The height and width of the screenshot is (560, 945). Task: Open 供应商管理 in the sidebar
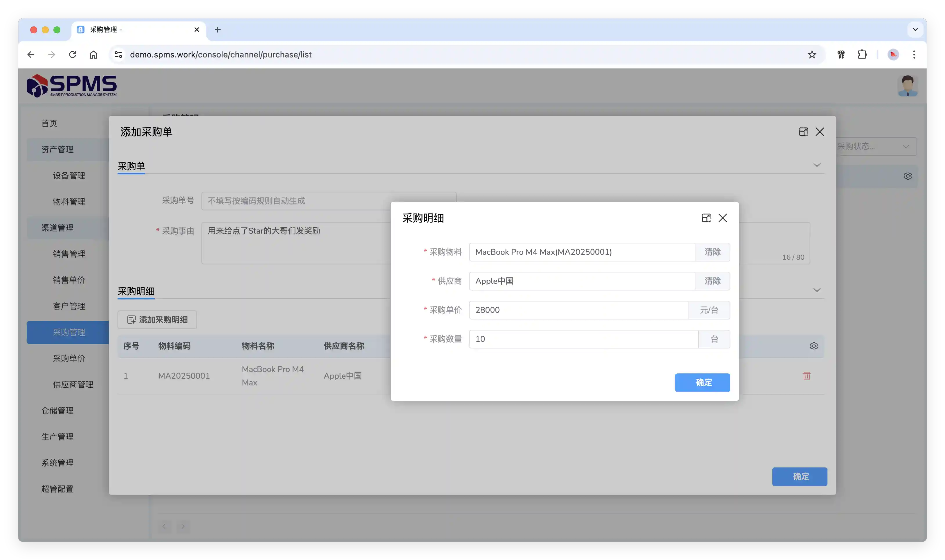point(73,384)
